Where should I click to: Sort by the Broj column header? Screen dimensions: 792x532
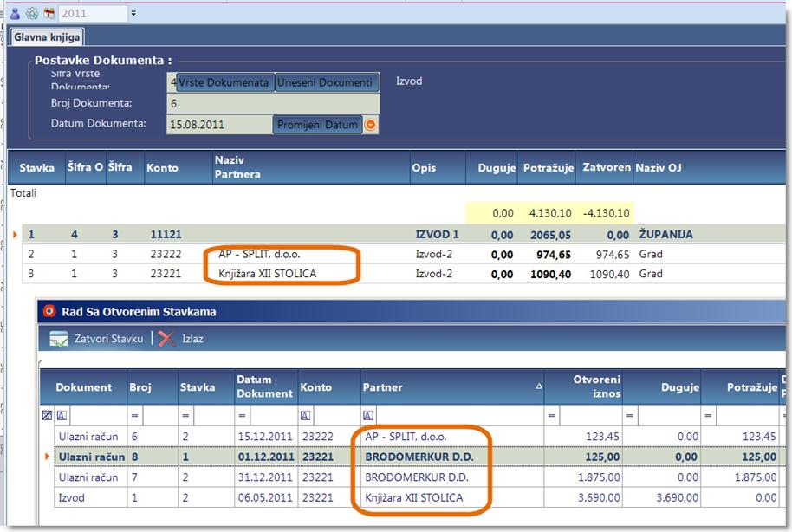click(x=153, y=387)
